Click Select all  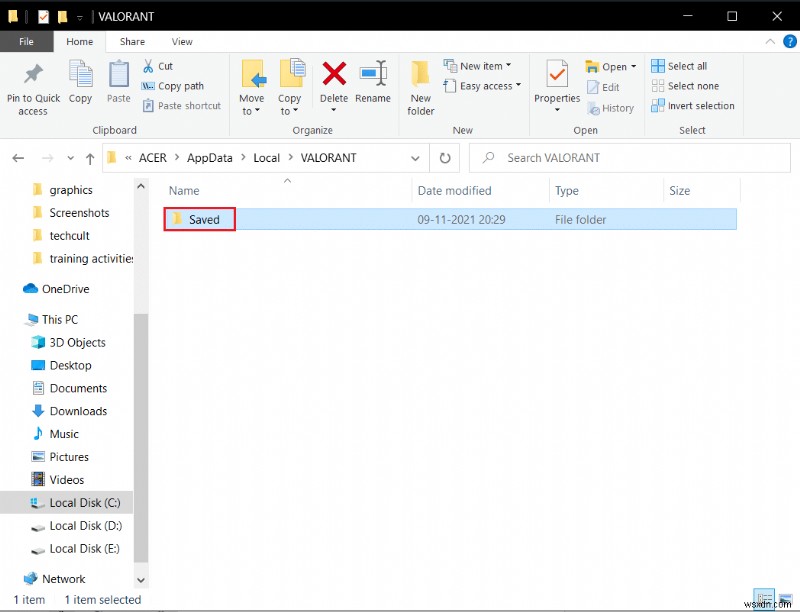(x=679, y=66)
